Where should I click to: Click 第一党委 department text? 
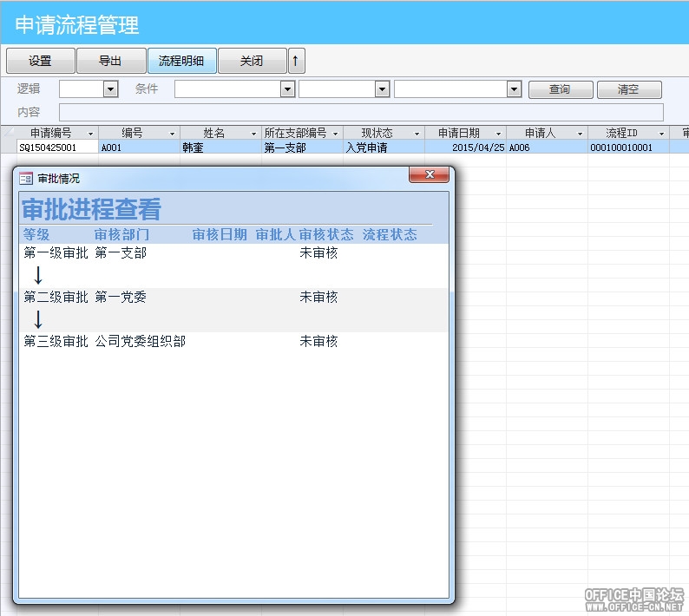(121, 297)
